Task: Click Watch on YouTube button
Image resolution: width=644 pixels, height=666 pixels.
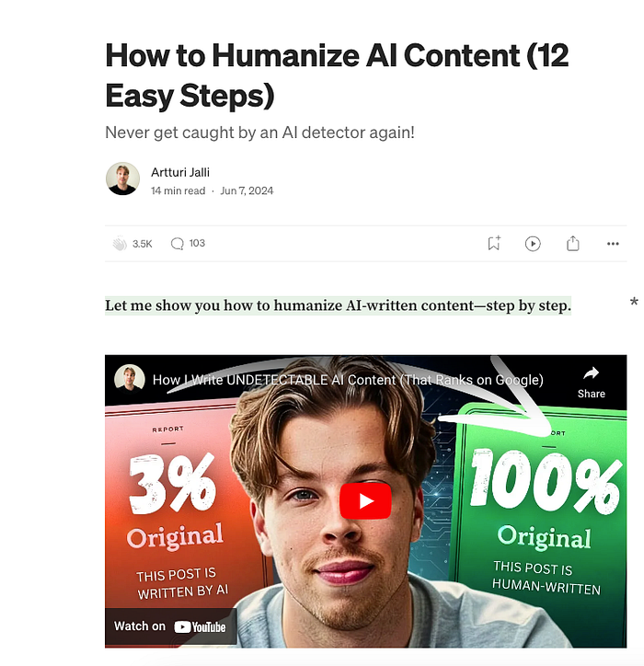Action: coord(170,626)
